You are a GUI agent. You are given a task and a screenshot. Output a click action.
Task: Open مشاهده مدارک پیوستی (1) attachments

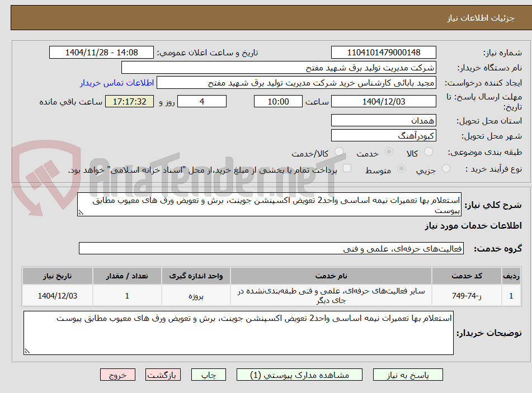point(299,375)
